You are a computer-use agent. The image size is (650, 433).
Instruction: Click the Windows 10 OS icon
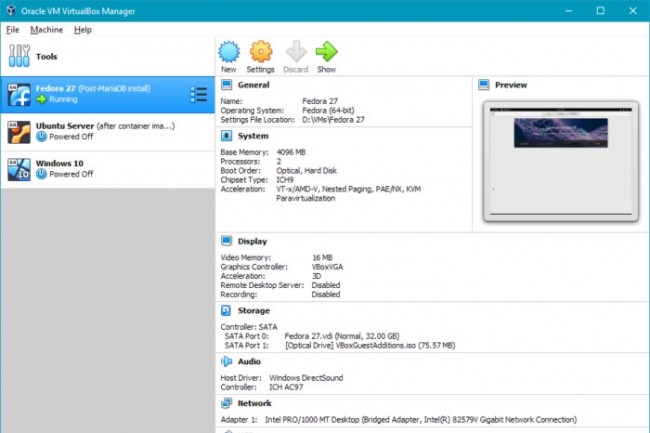[x=18, y=168]
